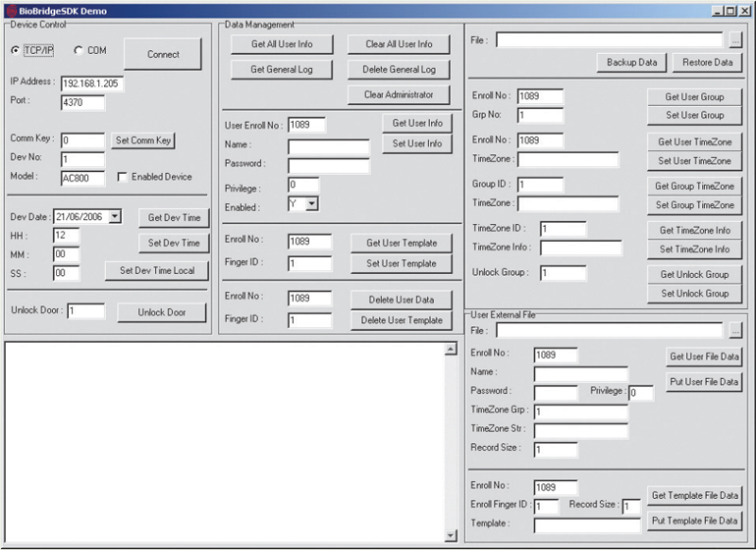Click Set Dev Time button
This screenshot has height=550, width=756.
point(174,243)
